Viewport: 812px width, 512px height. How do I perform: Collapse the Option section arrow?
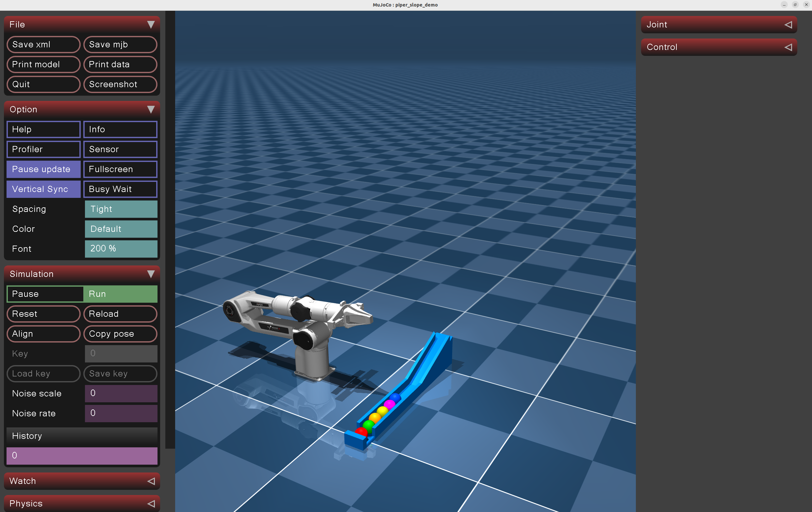pyautogui.click(x=151, y=109)
